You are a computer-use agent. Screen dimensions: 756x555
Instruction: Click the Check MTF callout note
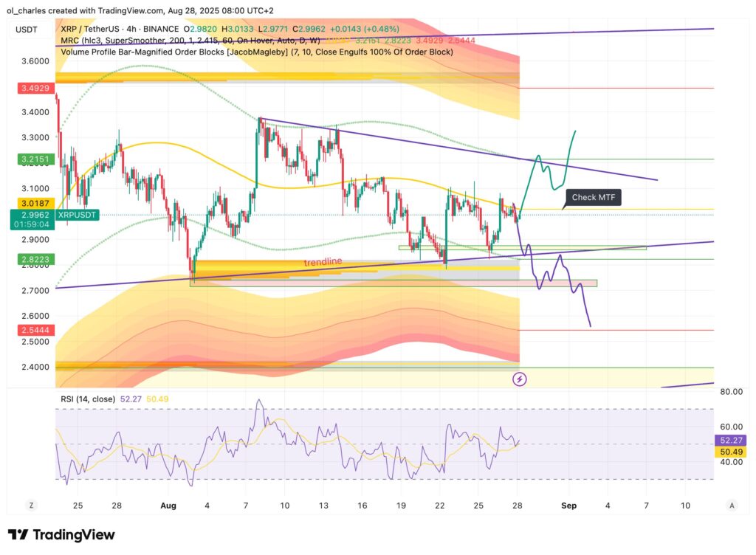(x=593, y=197)
